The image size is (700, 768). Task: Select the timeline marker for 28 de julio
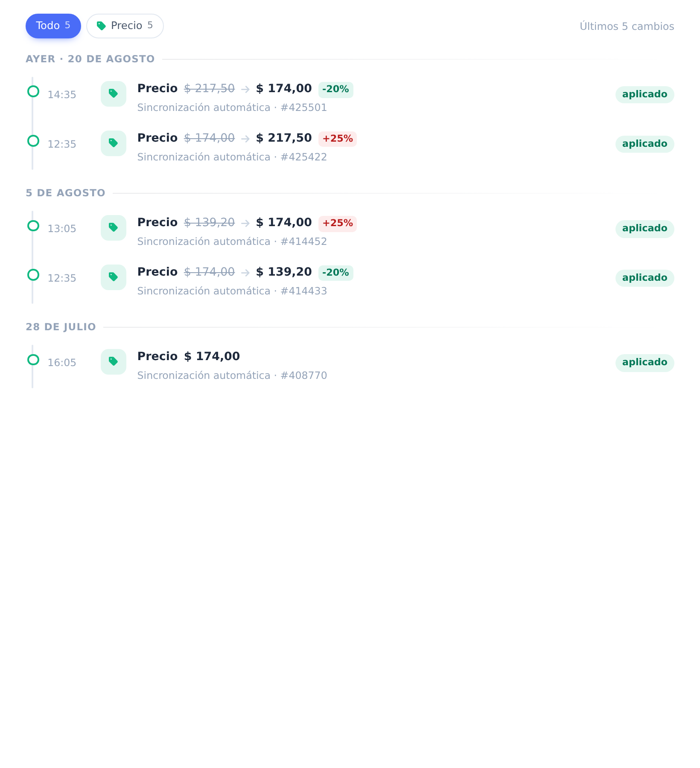[33, 360]
